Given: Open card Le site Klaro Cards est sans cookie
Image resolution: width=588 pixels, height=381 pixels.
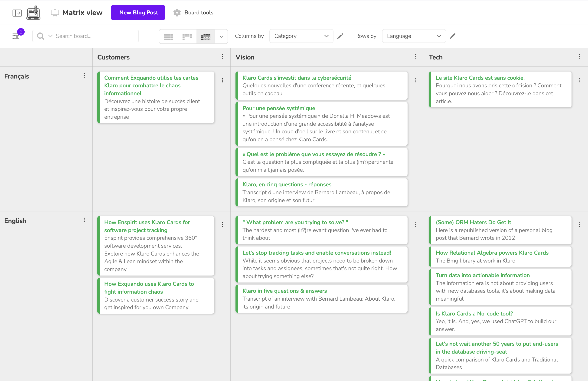Looking at the screenshot, I should [x=500, y=89].
